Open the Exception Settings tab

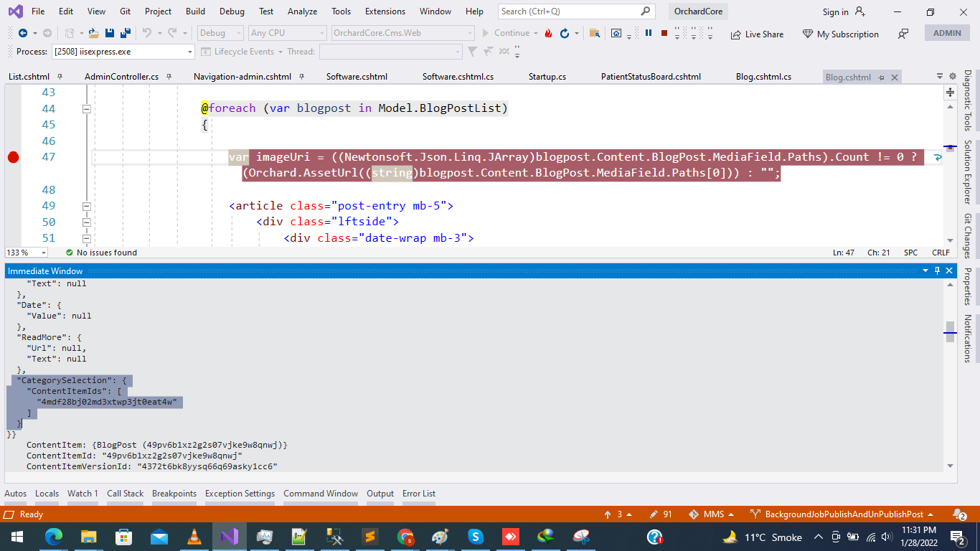(240, 494)
